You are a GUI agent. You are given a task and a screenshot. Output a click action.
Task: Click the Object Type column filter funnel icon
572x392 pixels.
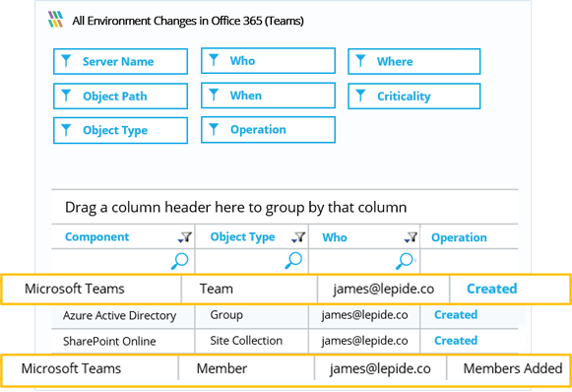(x=298, y=237)
